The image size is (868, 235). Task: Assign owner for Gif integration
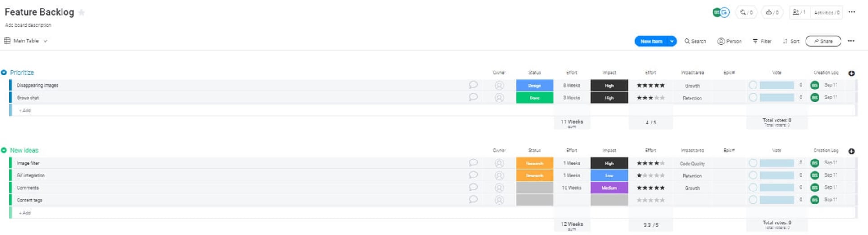[499, 175]
